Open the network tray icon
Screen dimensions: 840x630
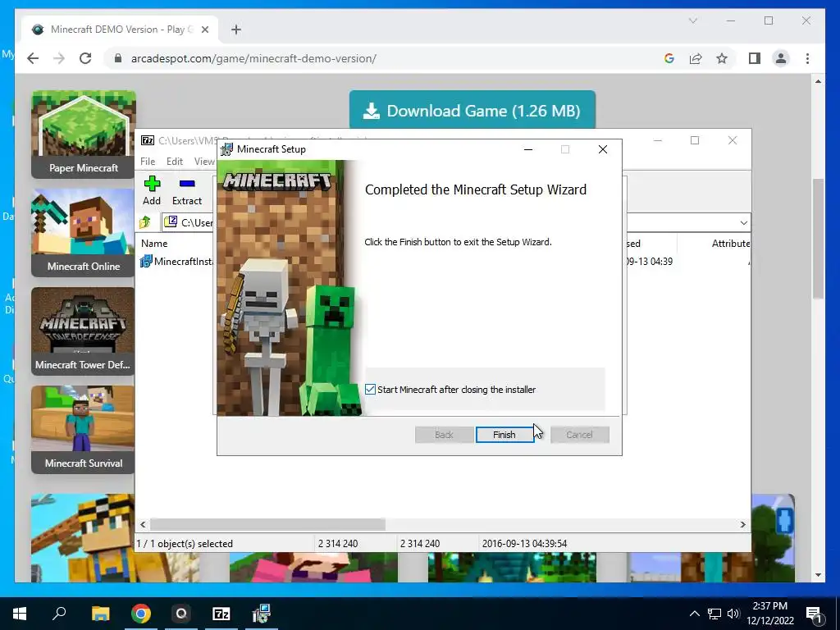click(x=714, y=614)
